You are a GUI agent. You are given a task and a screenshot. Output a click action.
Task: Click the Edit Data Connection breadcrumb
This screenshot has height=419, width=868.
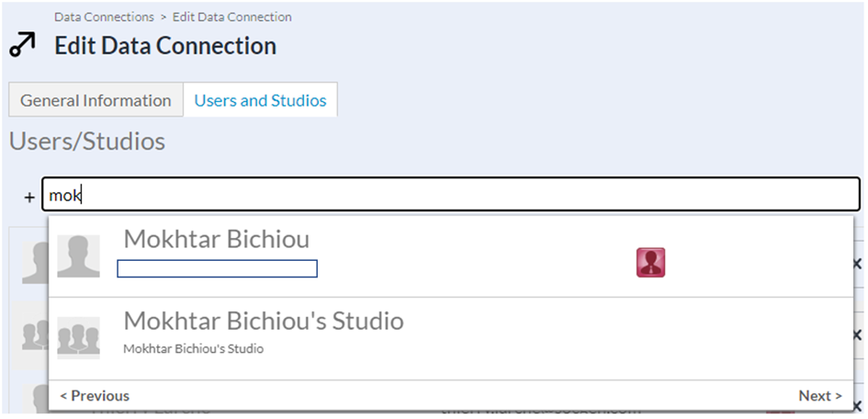coord(232,17)
